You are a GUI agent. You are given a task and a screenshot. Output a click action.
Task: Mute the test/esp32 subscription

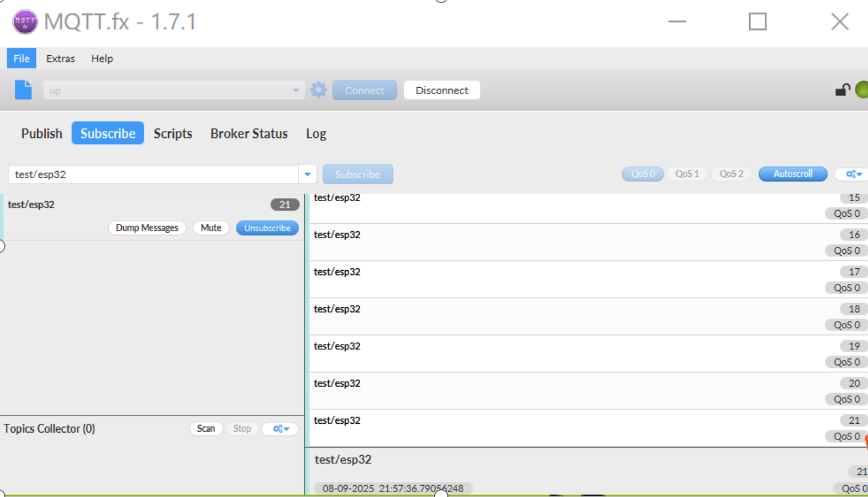[x=211, y=228]
